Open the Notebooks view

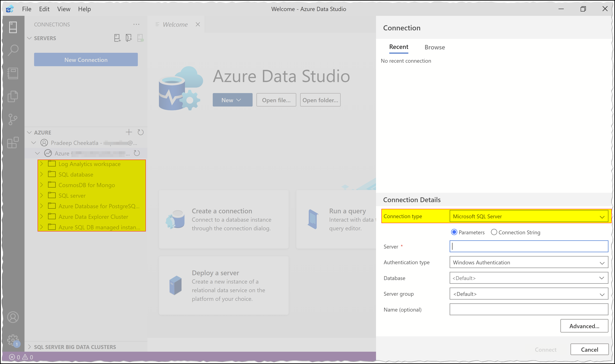coord(13,73)
